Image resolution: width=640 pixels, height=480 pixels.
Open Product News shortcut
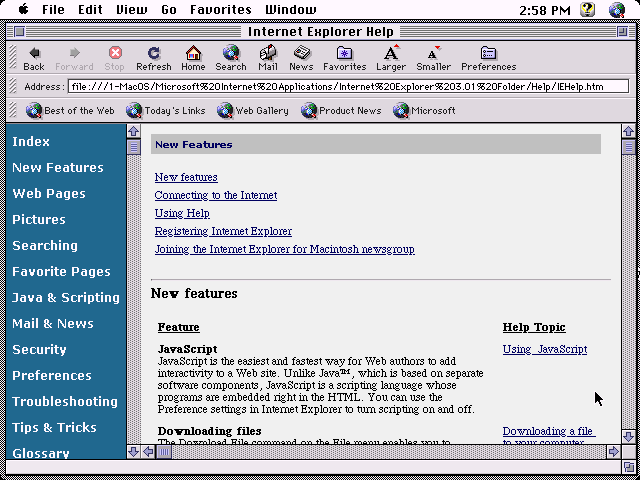[x=341, y=111]
